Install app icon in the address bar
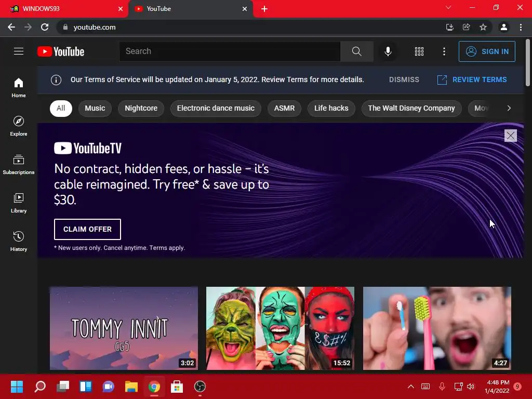532x399 pixels. [449, 27]
